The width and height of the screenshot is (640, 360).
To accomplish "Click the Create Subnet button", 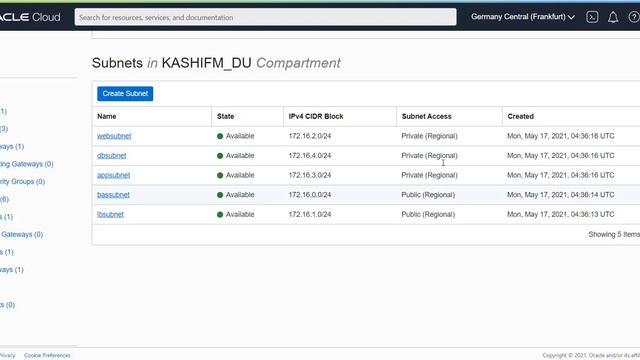I will pyautogui.click(x=125, y=93).
